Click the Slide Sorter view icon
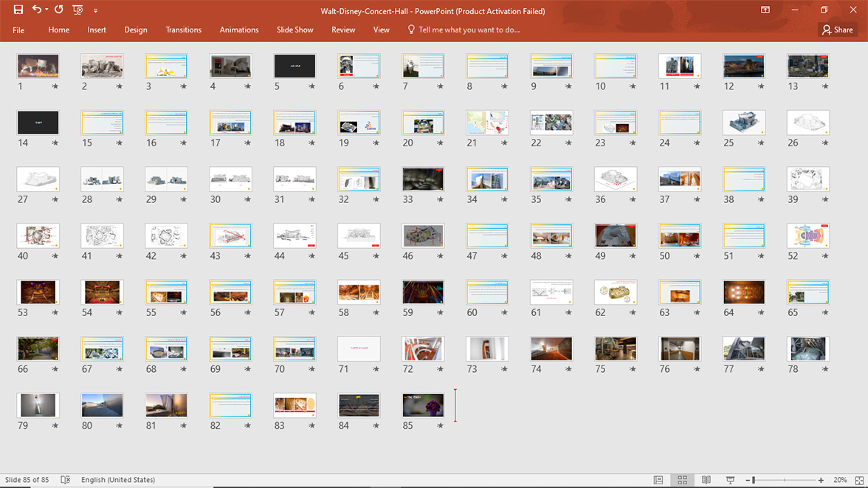 click(682, 480)
